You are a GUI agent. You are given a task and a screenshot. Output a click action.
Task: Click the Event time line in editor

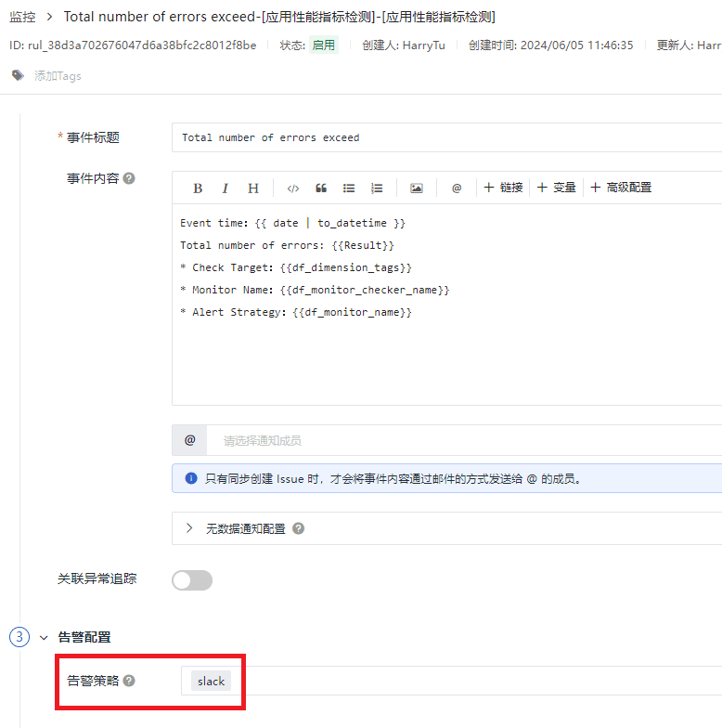coord(293,223)
